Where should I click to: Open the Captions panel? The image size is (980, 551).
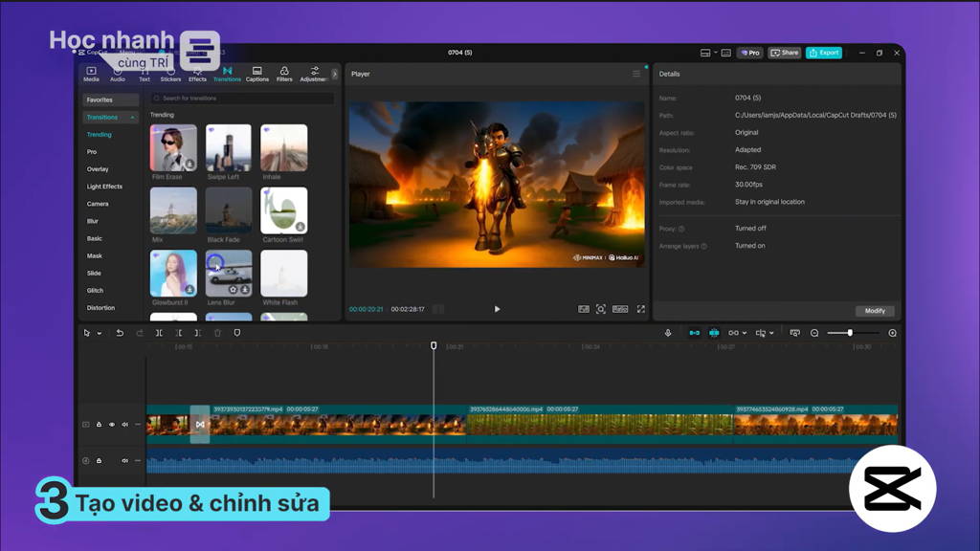[x=256, y=74]
